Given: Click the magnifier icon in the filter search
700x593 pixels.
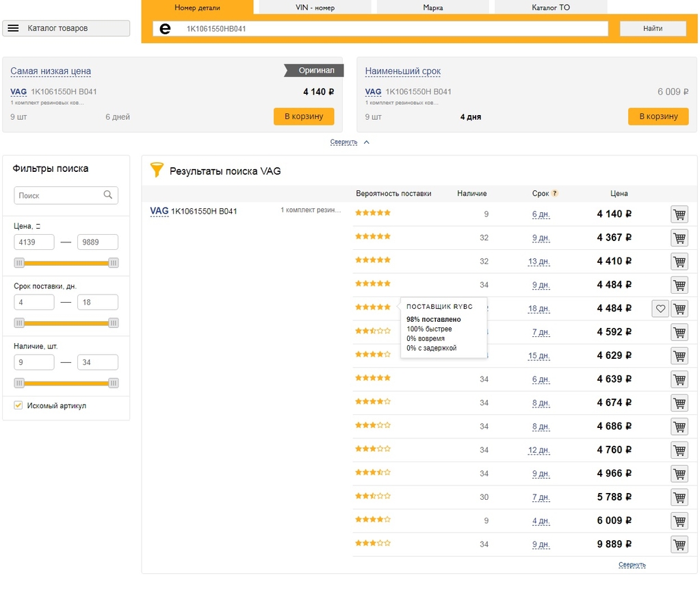Looking at the screenshot, I should coord(108,195).
